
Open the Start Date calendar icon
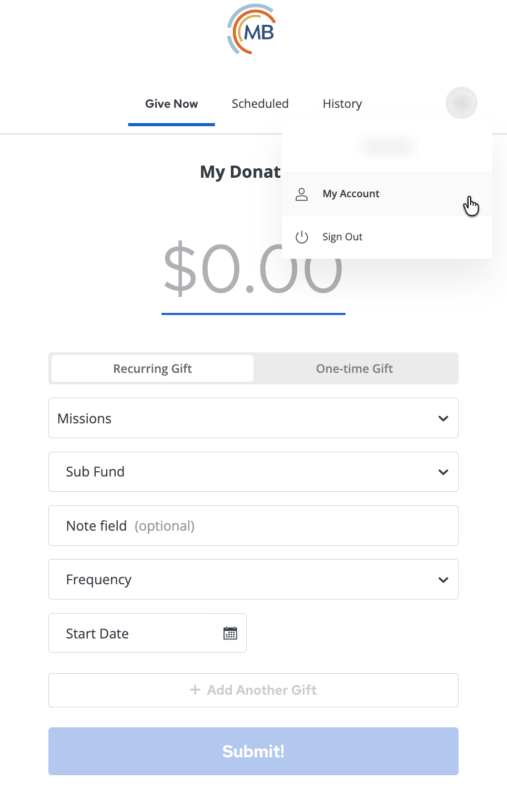[x=230, y=633]
